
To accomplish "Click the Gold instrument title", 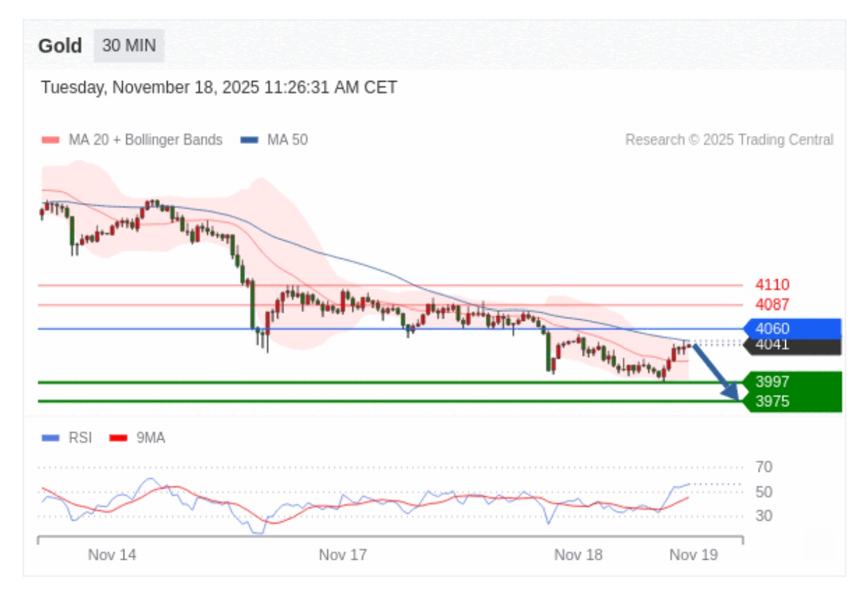I will [60, 46].
